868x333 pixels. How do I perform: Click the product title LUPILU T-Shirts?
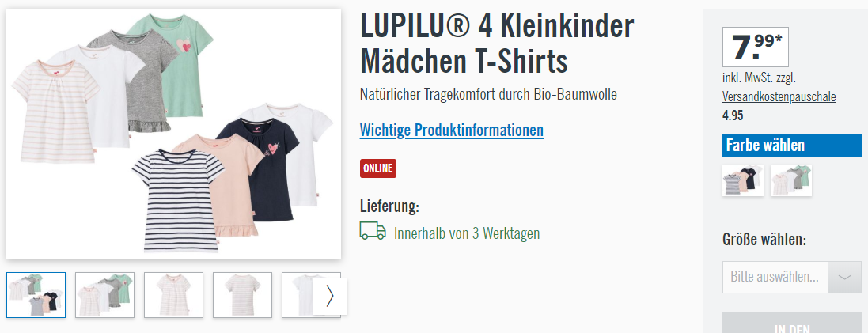pos(497,44)
